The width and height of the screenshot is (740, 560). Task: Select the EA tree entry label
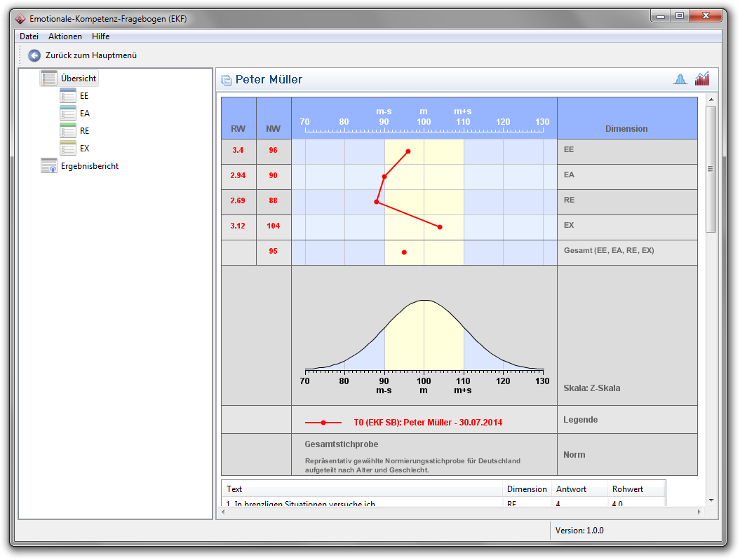click(84, 113)
